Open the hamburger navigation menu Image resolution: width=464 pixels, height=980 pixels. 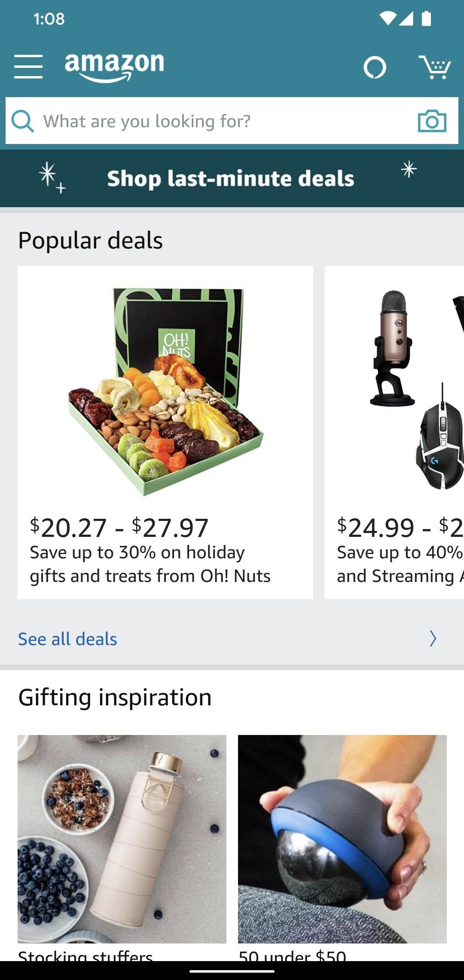(x=28, y=67)
